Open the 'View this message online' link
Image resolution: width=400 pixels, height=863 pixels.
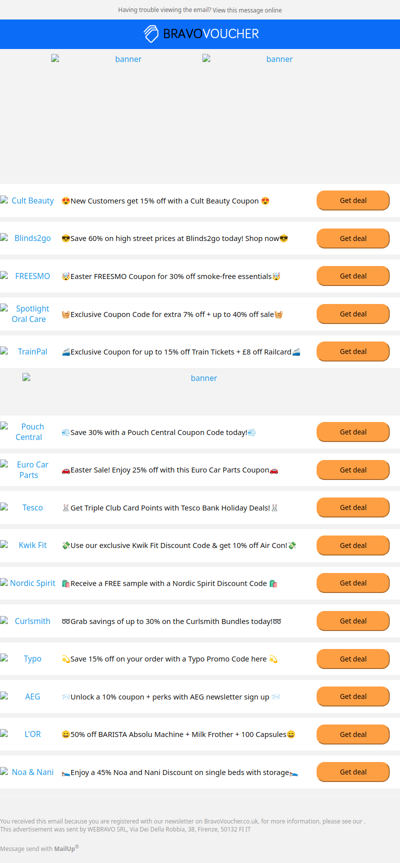tap(247, 10)
